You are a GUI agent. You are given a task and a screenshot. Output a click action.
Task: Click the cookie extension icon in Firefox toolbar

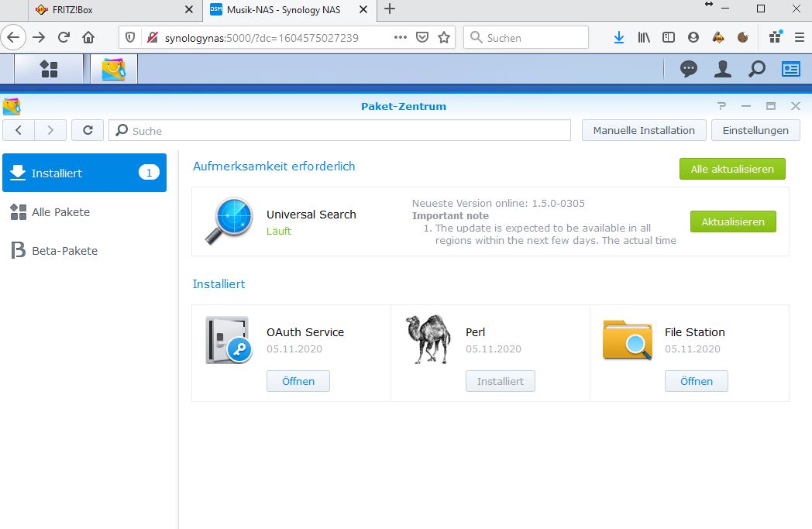click(742, 37)
